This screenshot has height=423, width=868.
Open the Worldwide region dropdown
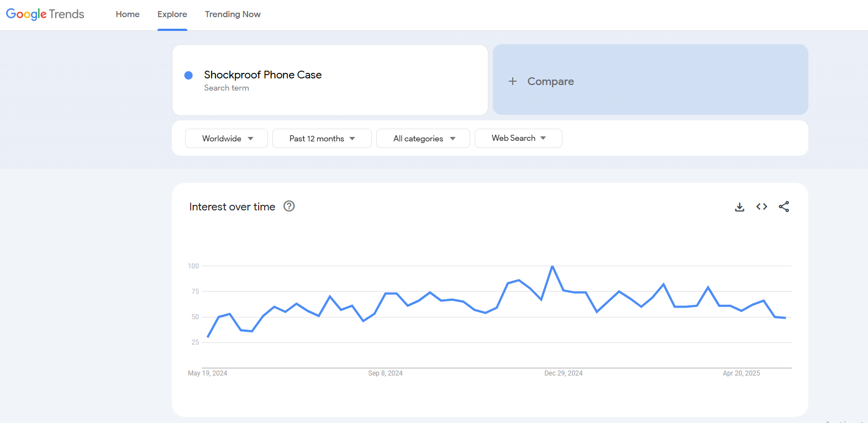coord(227,139)
